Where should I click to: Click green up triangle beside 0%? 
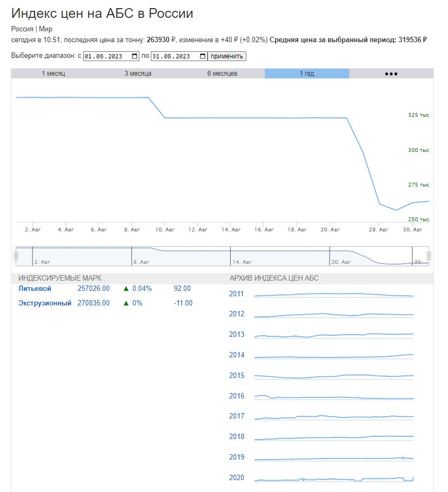pyautogui.click(x=126, y=303)
